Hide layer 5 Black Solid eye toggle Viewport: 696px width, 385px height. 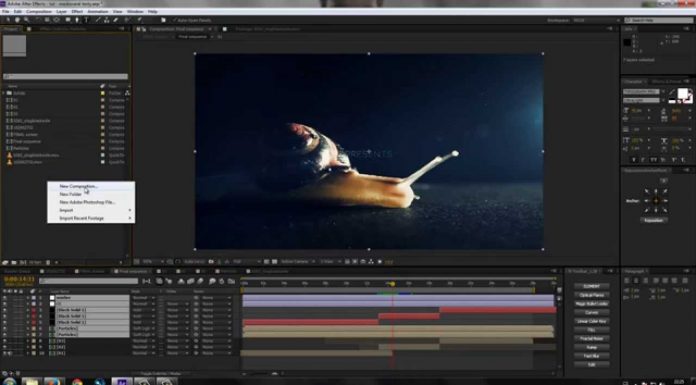click(5, 322)
